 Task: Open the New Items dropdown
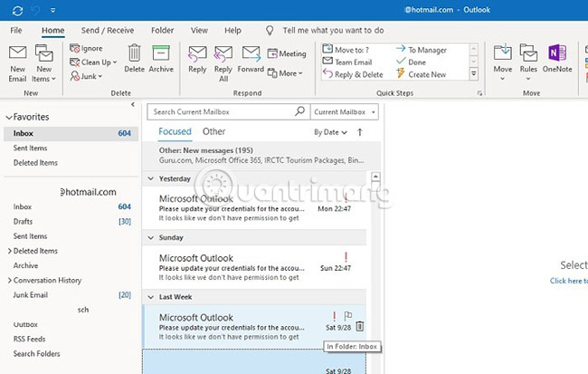pos(44,63)
